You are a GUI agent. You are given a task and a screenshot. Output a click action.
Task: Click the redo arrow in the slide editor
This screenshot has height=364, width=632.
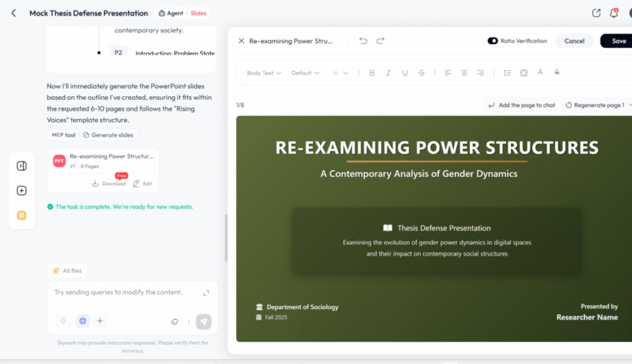click(x=380, y=41)
